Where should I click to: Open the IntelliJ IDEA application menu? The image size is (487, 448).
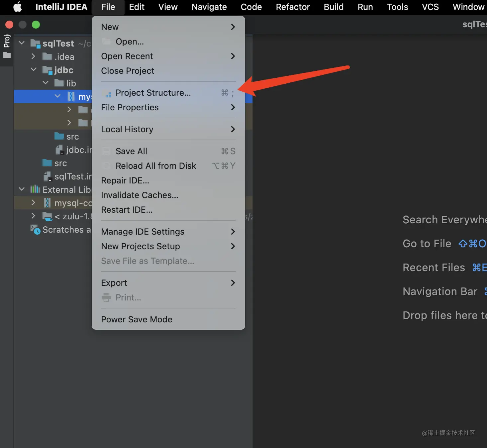[x=61, y=7]
